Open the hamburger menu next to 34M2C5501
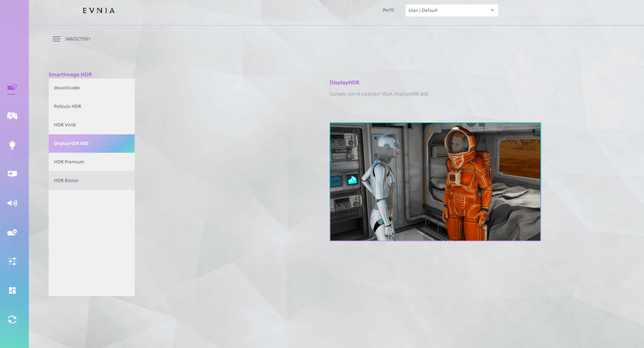644x348 pixels. (x=56, y=39)
